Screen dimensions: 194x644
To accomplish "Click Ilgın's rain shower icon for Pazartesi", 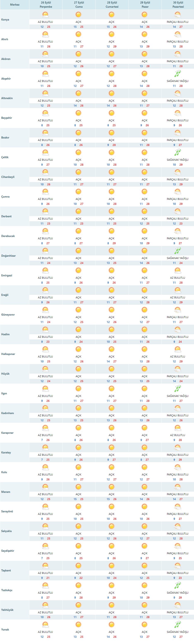I will [177, 389].
